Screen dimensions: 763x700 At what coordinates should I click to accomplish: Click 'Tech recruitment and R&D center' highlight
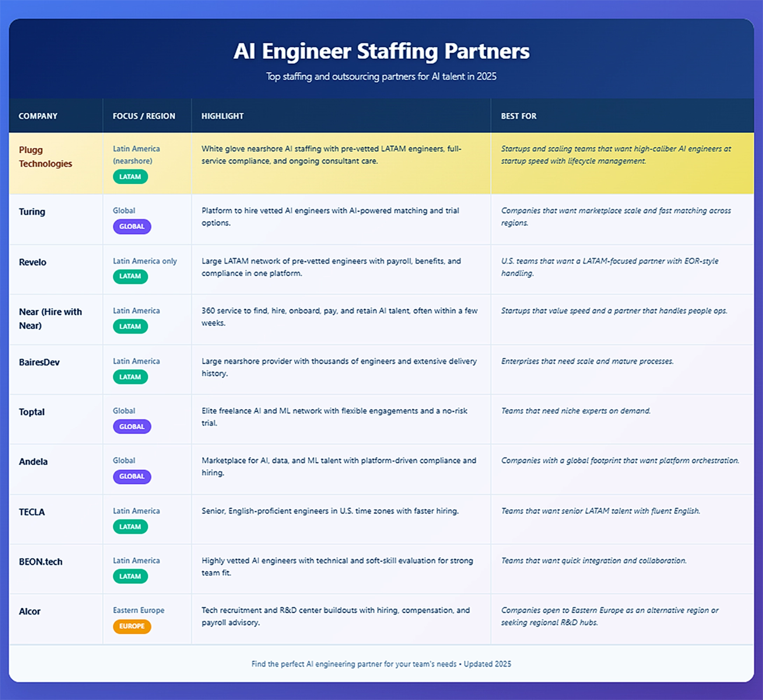point(335,616)
